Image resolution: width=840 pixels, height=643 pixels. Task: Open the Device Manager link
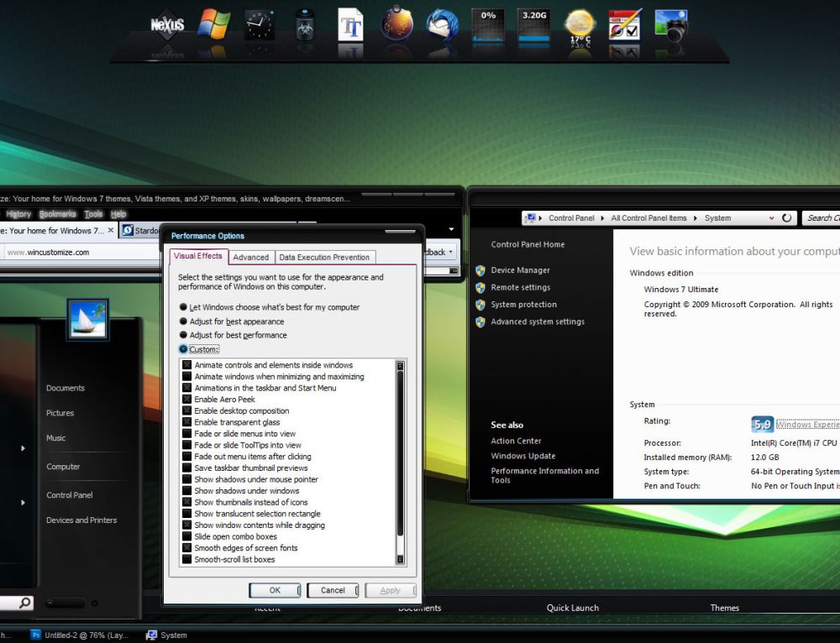point(520,270)
